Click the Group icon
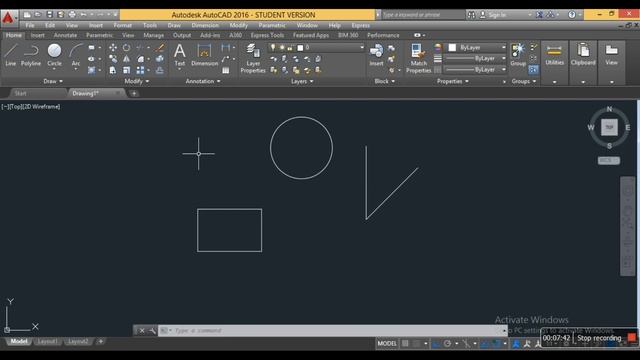Viewport: 640px width, 360px height. pos(518,55)
